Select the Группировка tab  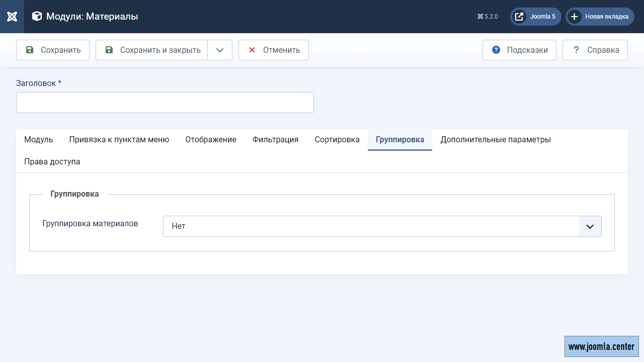400,140
